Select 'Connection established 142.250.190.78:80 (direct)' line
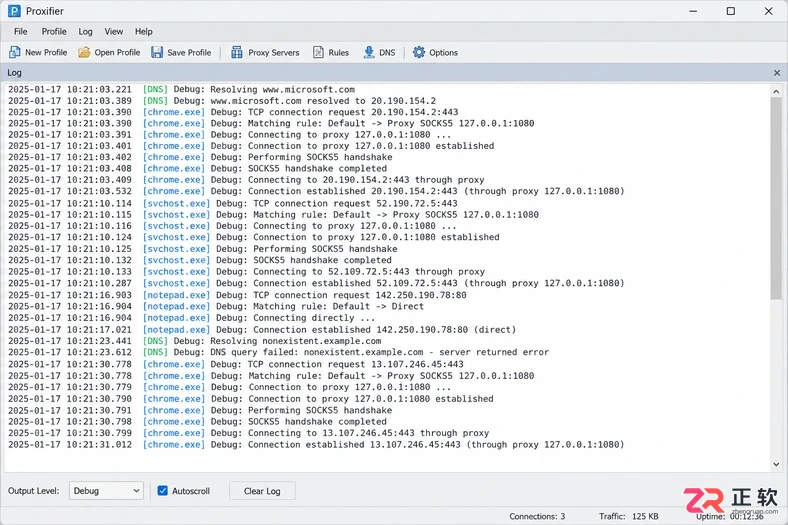 pos(262,330)
